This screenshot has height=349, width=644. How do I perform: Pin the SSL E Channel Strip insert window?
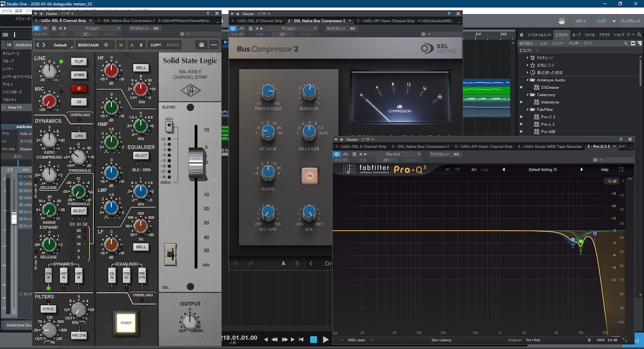click(207, 13)
